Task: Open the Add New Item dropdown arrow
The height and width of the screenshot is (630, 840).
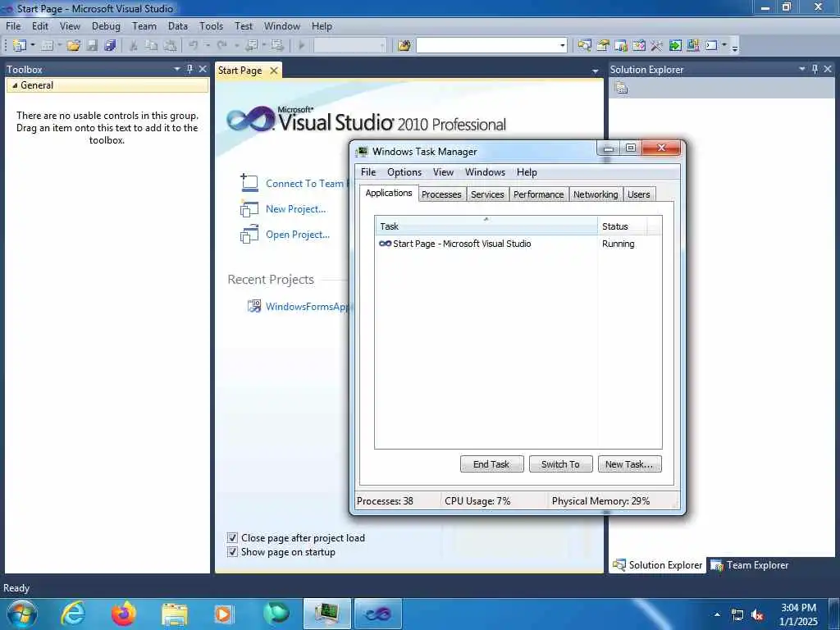Action: point(59,46)
